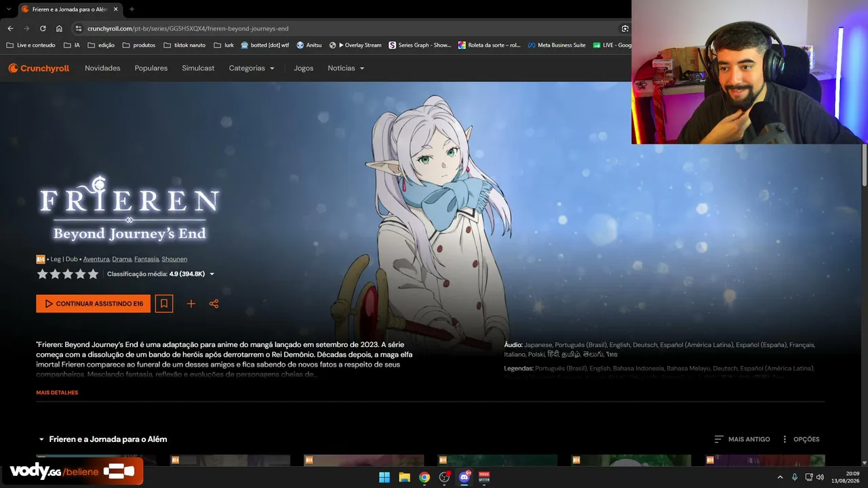Screen dimensions: 868x488
Task: Open the Meta Business Suite bookmark
Action: [557, 45]
